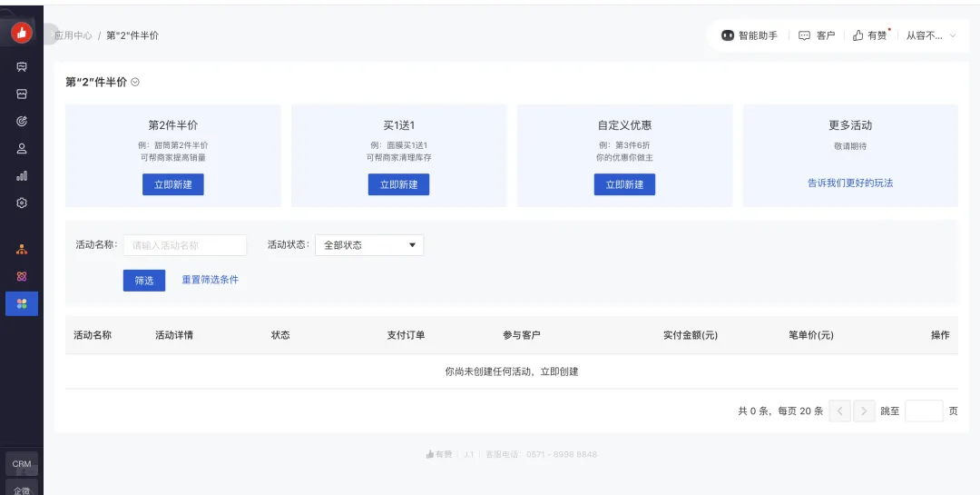
Task: Open the bar chart data icon in sidebar
Action: (22, 176)
